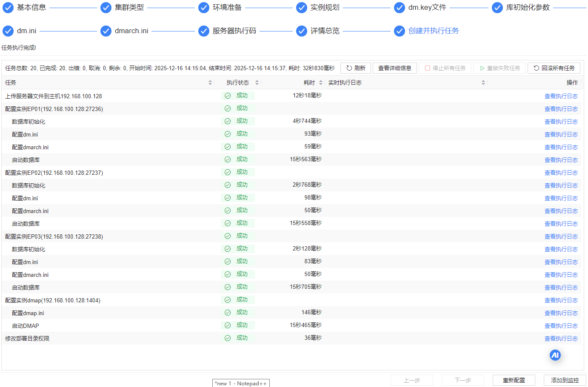This screenshot has width=588, height=387.
Task: Click the 146毫秒 duration cell
Action: pos(311,313)
